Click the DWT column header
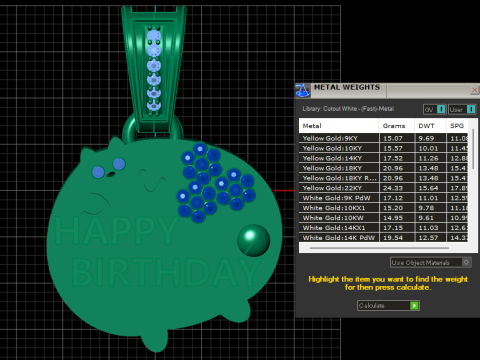This screenshot has height=360, width=480. pyautogui.click(x=430, y=126)
